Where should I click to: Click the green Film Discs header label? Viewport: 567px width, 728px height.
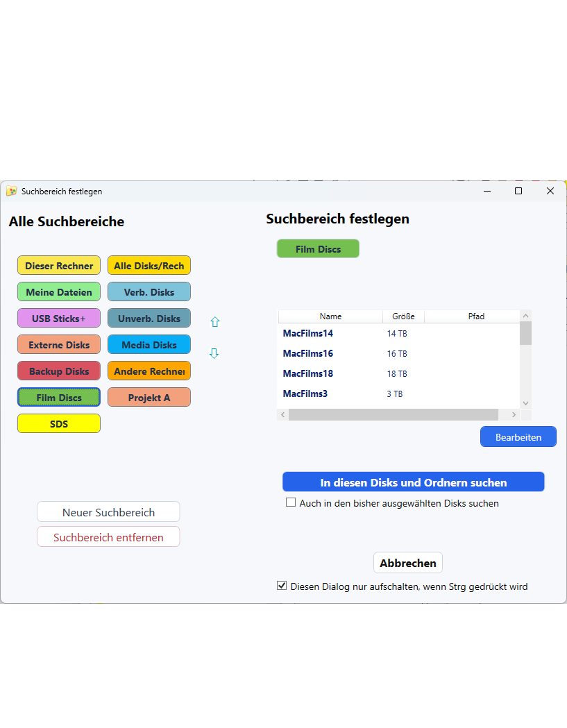pyautogui.click(x=318, y=249)
